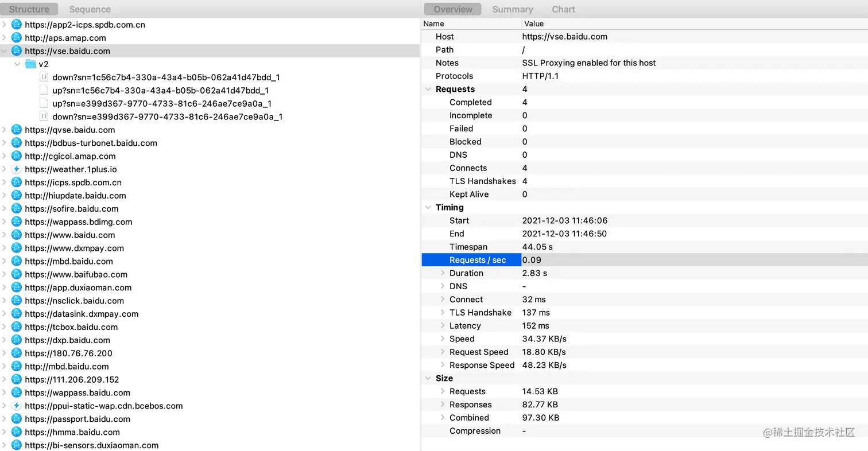Click the globe icon for nsclick.baidu.com

point(17,301)
